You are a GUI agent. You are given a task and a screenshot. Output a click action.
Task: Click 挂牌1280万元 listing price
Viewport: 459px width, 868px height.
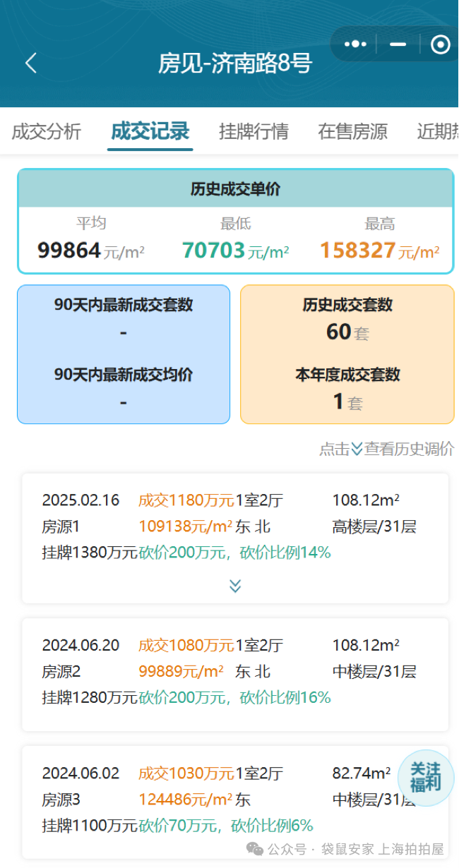90,697
